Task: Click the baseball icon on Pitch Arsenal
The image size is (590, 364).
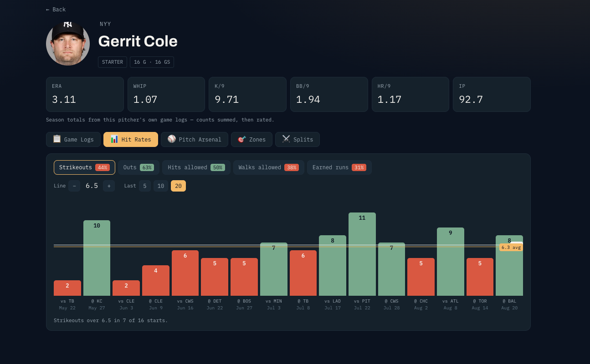Action: 172,139
